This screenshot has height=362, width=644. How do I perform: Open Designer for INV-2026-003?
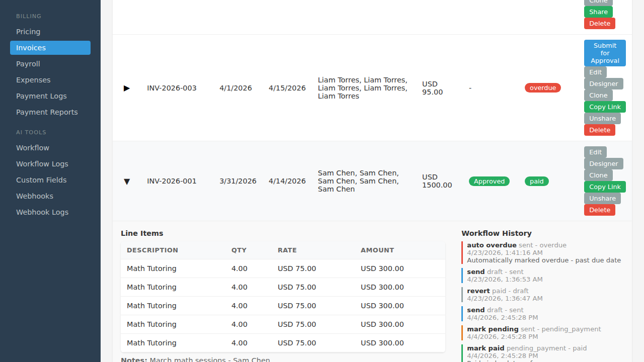tap(604, 84)
